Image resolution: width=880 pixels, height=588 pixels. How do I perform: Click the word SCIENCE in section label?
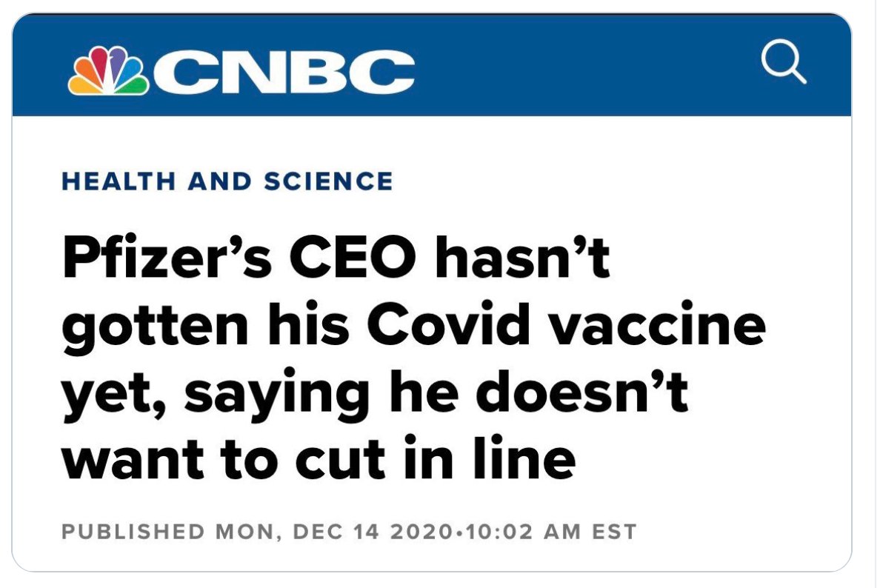point(328,181)
